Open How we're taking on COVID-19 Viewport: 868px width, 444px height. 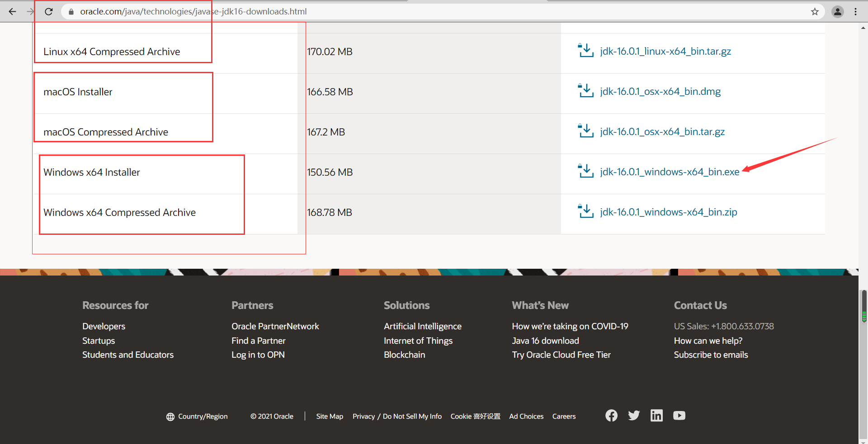click(x=570, y=326)
